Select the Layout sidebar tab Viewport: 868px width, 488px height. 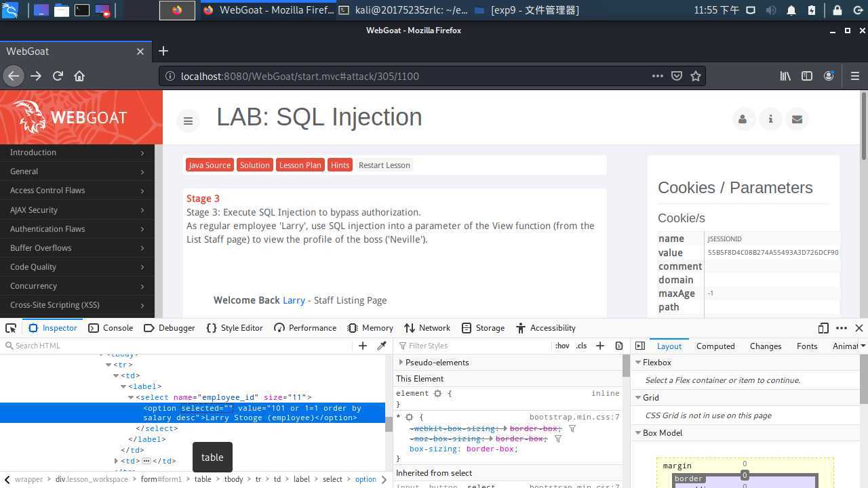click(x=669, y=346)
